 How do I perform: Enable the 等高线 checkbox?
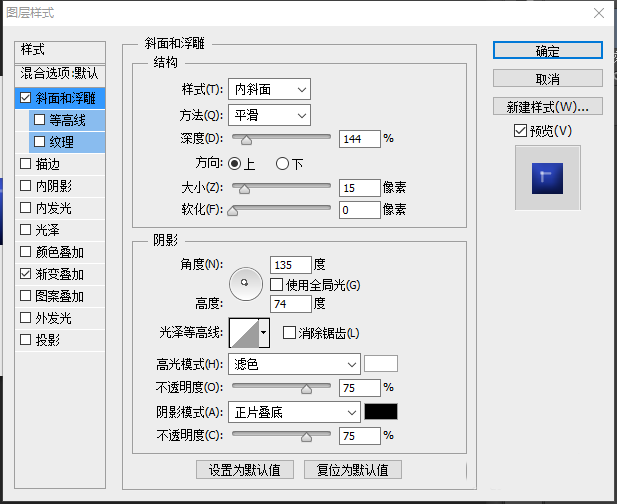click(x=39, y=120)
